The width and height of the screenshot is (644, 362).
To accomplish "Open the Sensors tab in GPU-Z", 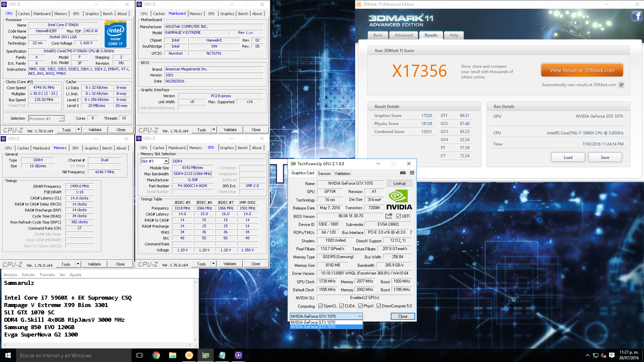I will coord(324,174).
